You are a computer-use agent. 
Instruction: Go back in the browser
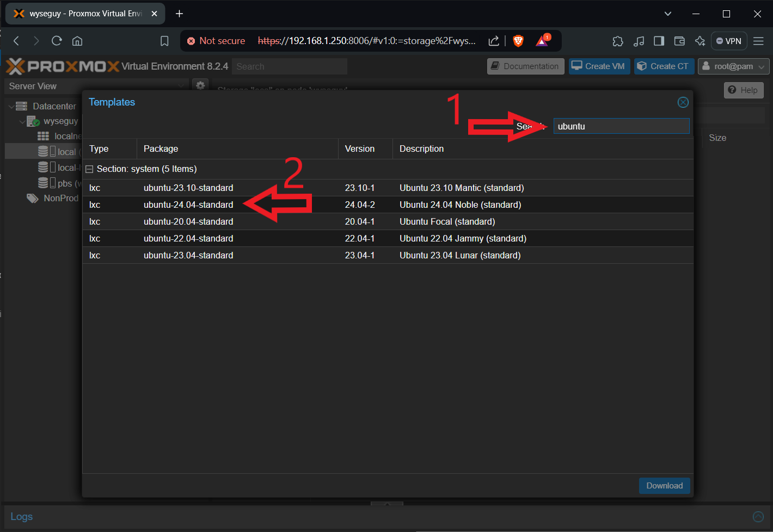pyautogui.click(x=16, y=41)
